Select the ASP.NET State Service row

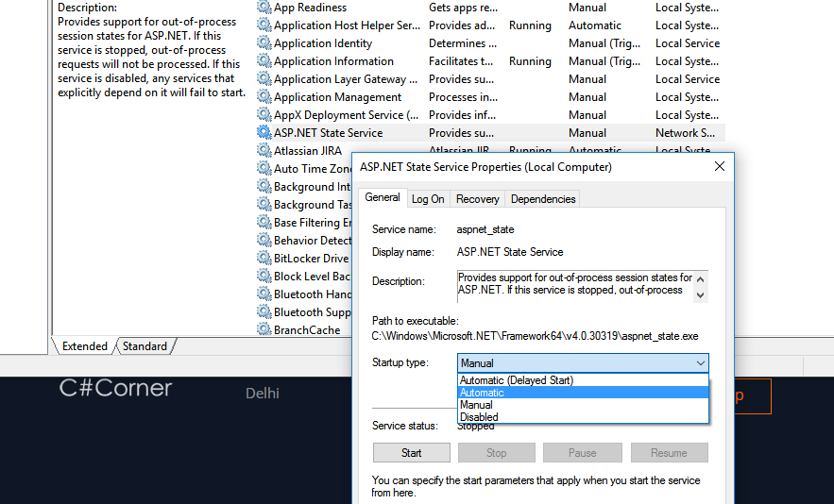(491, 133)
